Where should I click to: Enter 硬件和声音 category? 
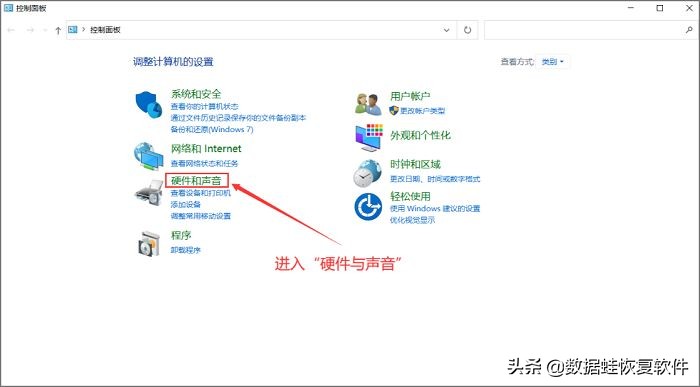point(196,180)
